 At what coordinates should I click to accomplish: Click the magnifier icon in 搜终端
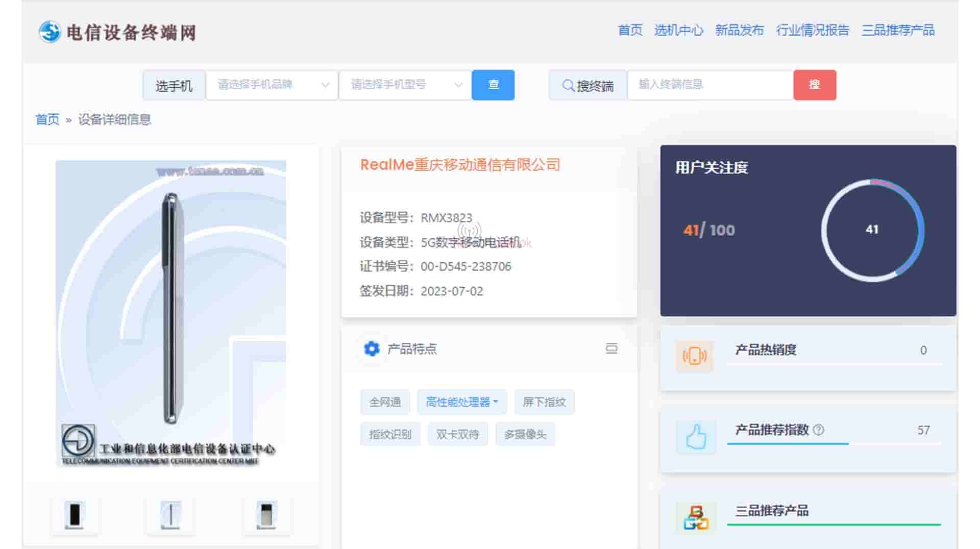(568, 85)
